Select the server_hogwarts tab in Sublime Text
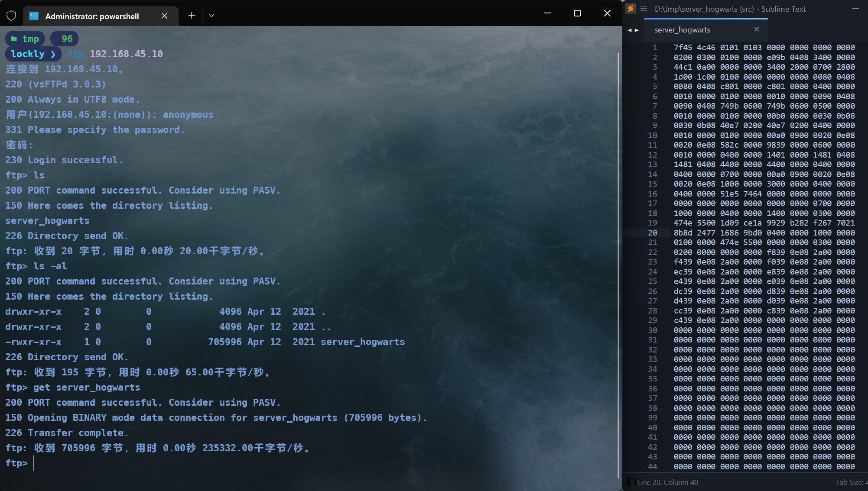Viewport: 868px width, 491px height. [x=706, y=30]
